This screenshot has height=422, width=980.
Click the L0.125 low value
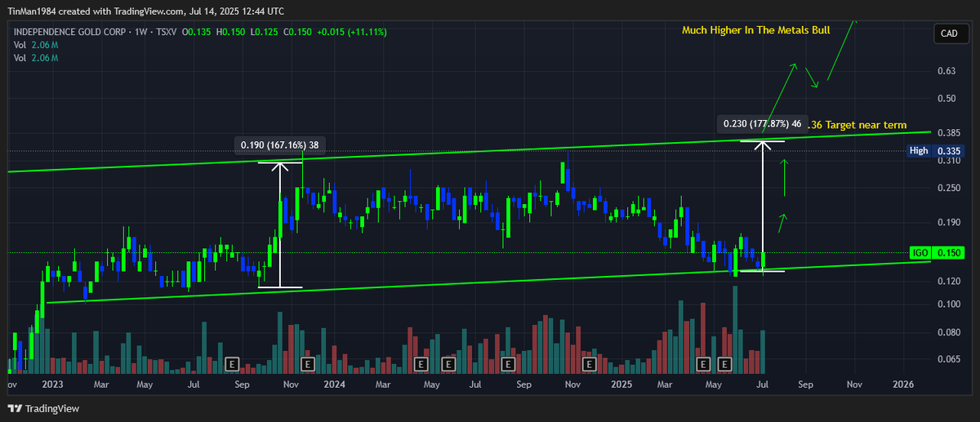click(264, 32)
